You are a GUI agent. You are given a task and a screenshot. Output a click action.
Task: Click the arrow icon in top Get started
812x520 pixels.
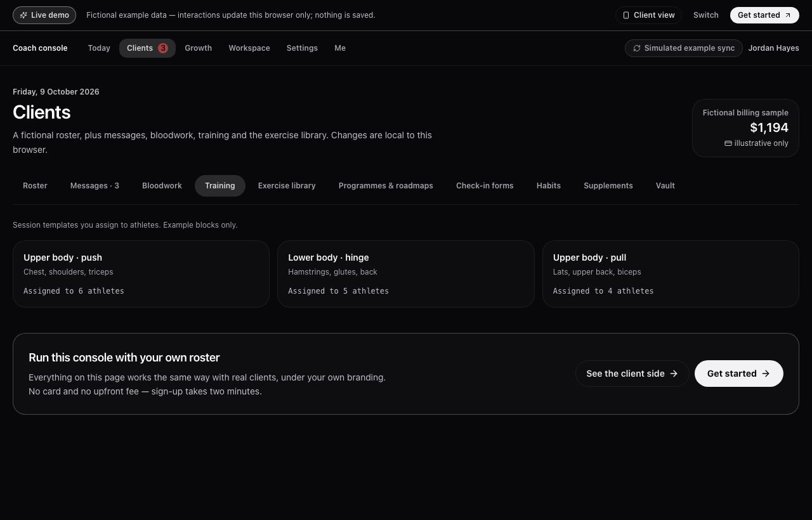tap(788, 15)
